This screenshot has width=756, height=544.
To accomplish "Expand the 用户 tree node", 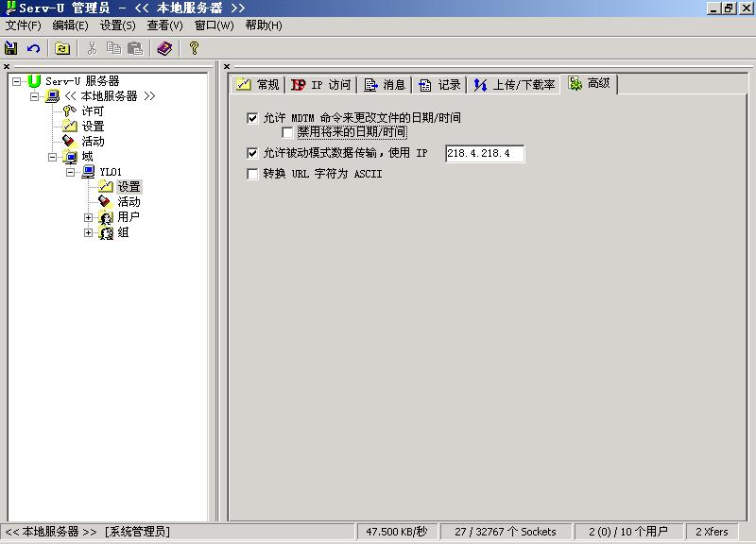I will (x=89, y=217).
